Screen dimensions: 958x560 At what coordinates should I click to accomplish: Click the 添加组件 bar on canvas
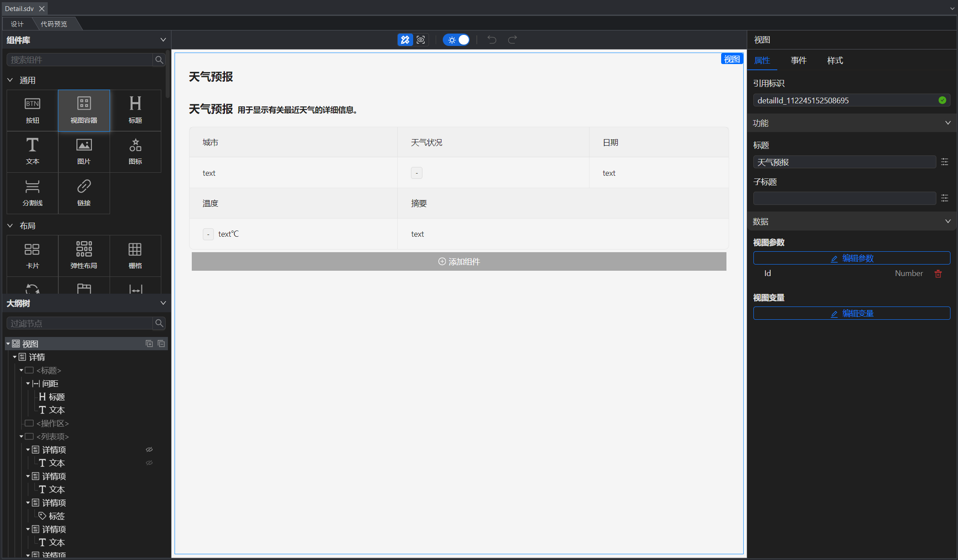(x=459, y=261)
